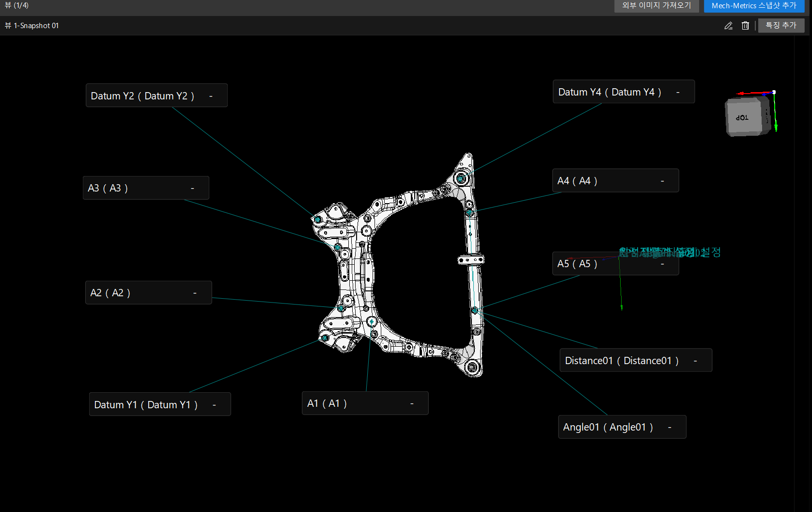Select the A1 feature label
Image resolution: width=812 pixels, height=512 pixels.
pyautogui.click(x=365, y=403)
